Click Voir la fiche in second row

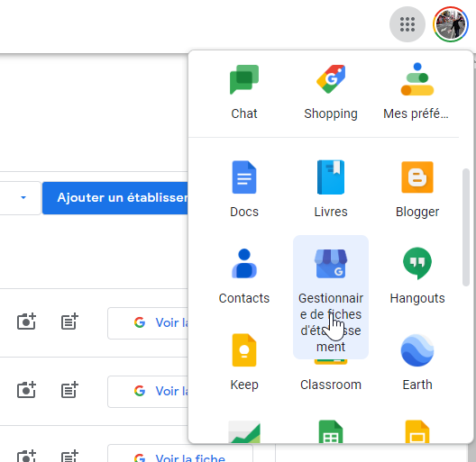click(148, 392)
